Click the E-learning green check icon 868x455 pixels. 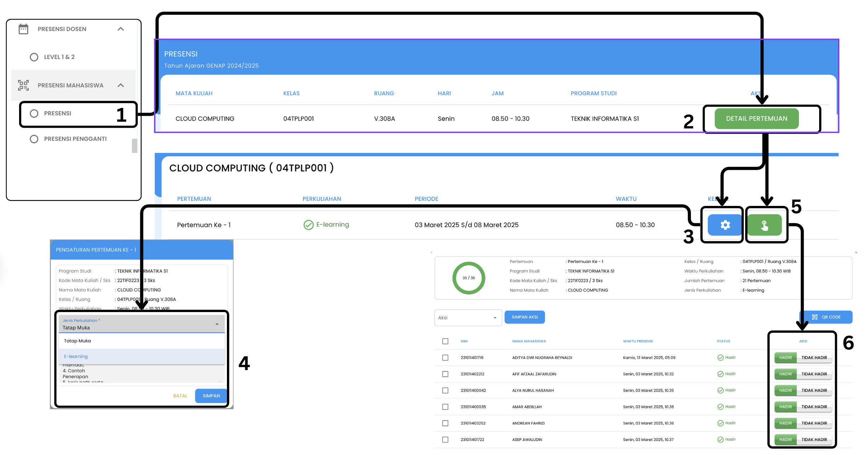pos(308,225)
